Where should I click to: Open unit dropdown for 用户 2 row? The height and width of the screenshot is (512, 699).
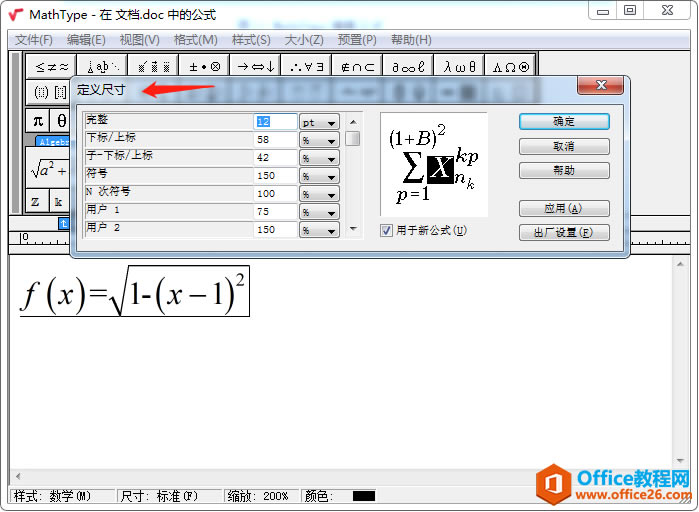click(319, 230)
